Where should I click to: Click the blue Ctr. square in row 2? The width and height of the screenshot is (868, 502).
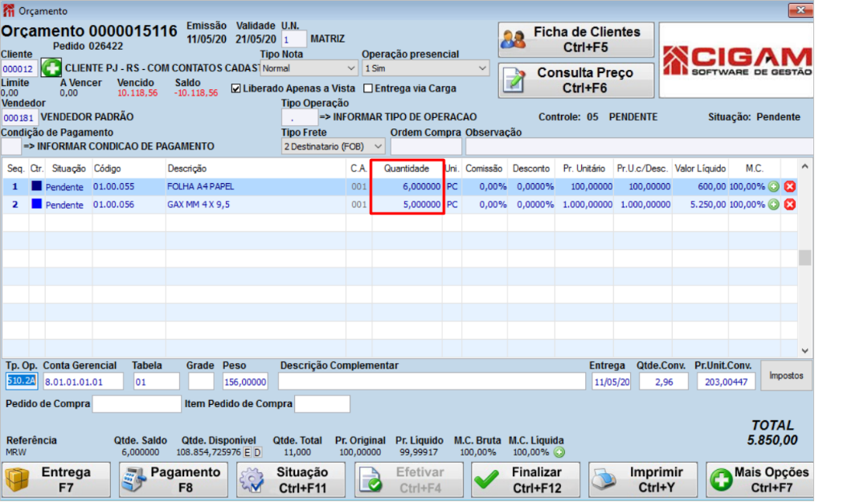(x=36, y=204)
